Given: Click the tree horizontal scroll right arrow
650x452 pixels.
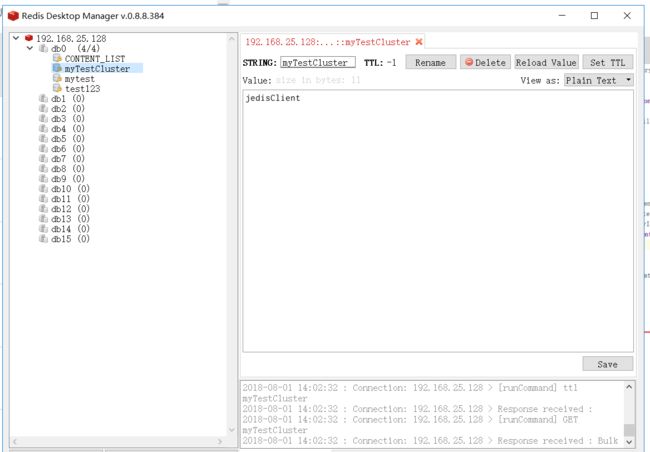Looking at the screenshot, I should [x=220, y=442].
